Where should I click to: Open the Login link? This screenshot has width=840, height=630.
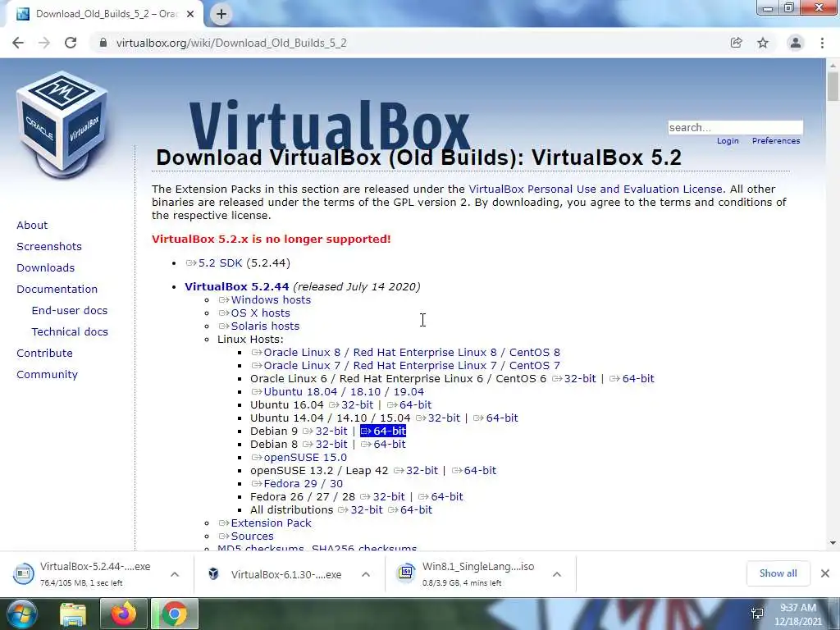pyautogui.click(x=728, y=141)
